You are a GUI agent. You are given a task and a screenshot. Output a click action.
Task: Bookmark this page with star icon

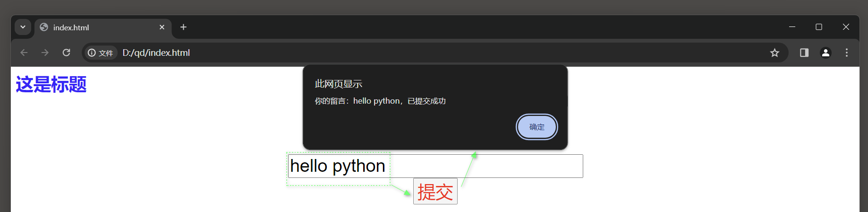pyautogui.click(x=774, y=53)
